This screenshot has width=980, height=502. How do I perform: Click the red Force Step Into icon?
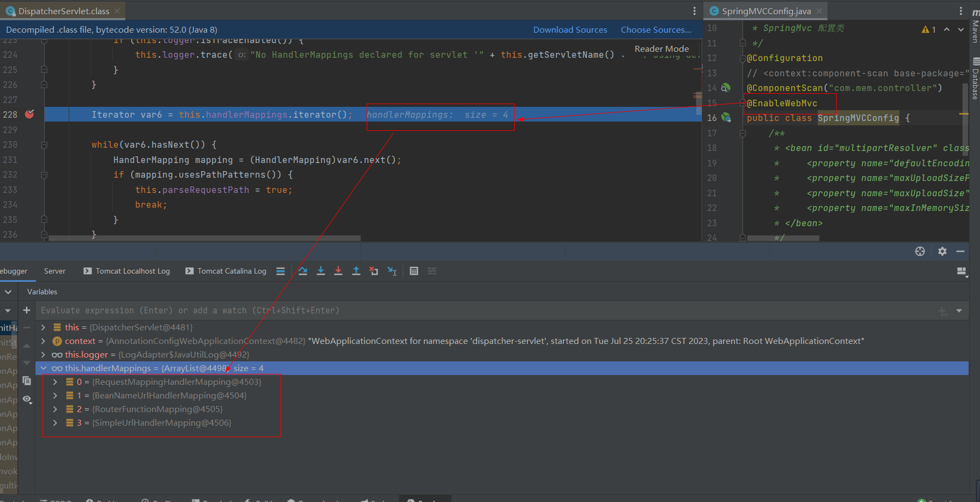(338, 271)
